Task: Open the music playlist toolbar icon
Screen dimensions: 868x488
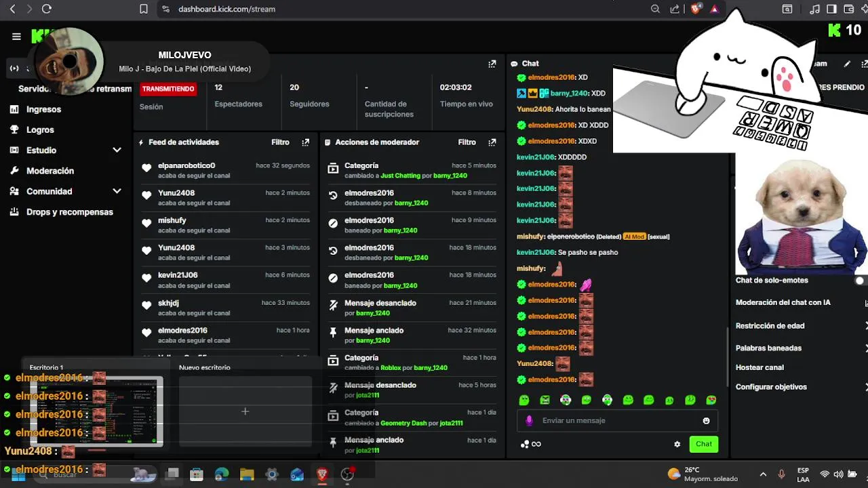Action: pos(815,9)
